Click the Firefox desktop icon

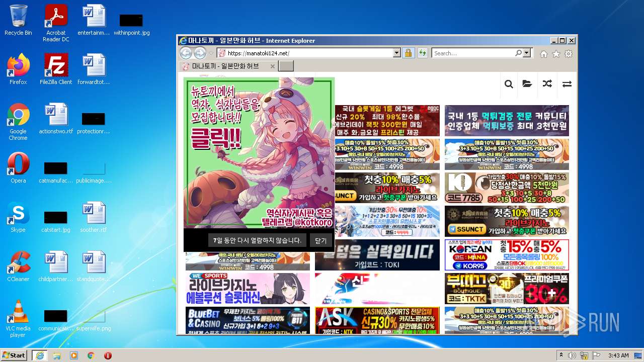pos(18,69)
